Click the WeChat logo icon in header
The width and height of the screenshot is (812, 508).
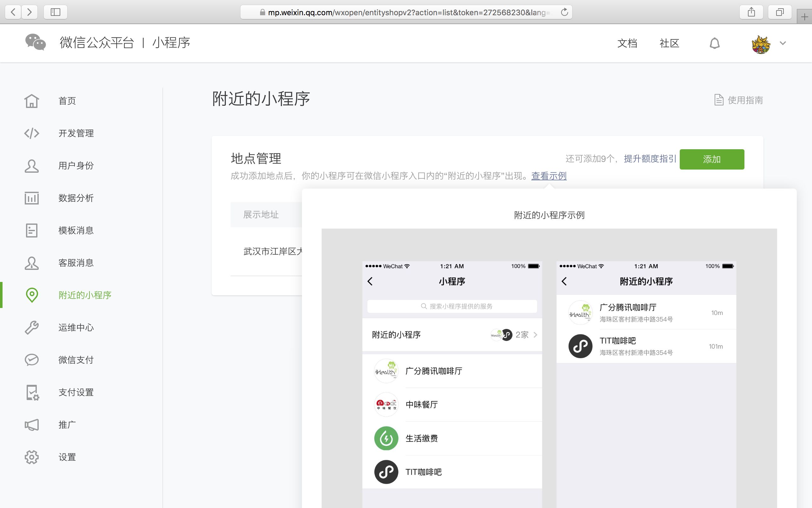coord(36,42)
